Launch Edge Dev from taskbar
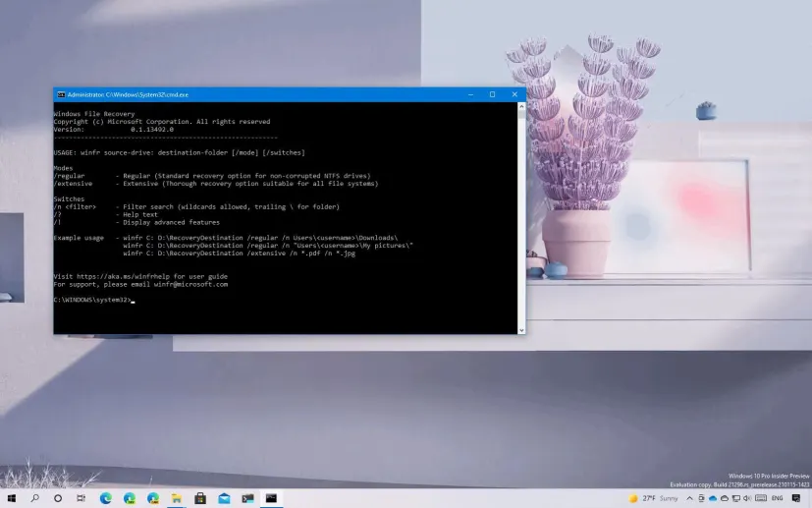 click(130, 498)
